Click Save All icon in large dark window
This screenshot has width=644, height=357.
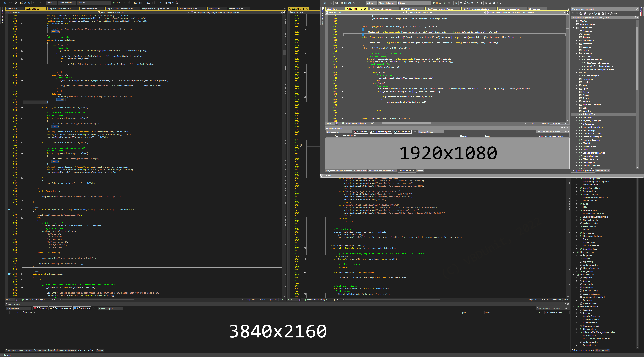[29, 3]
